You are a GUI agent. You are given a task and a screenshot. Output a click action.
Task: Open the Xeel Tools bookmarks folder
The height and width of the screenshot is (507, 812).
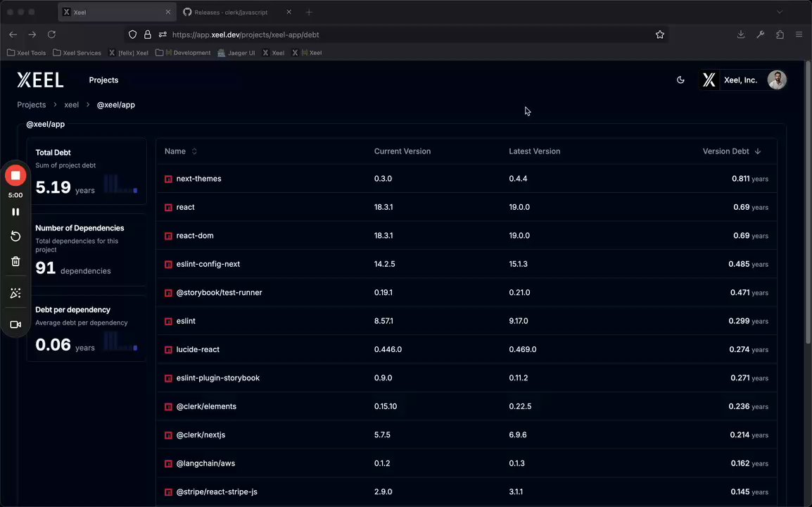click(x=27, y=53)
